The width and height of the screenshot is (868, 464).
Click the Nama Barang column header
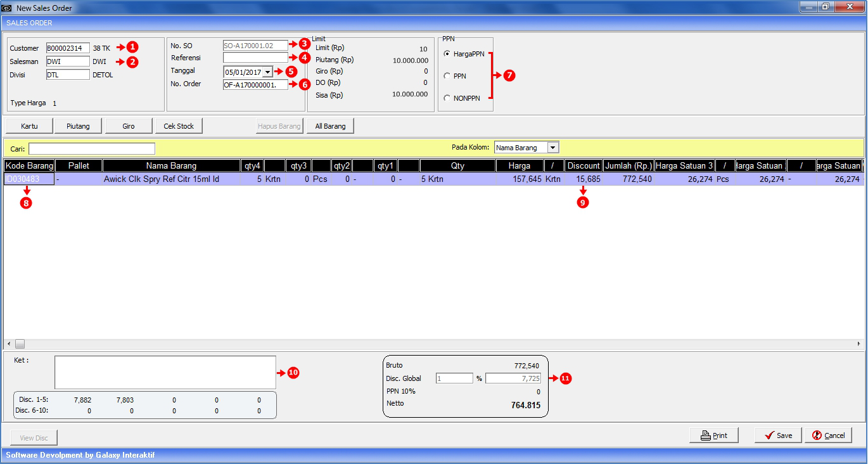click(x=171, y=165)
